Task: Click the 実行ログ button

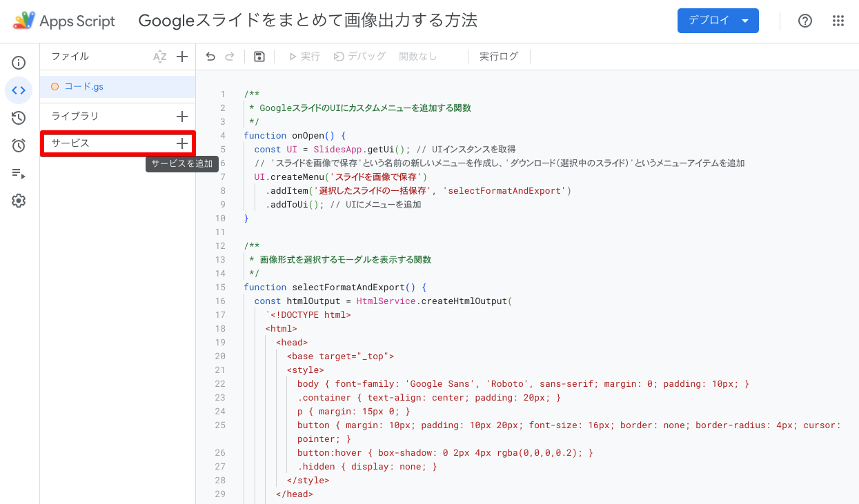Action: point(498,57)
